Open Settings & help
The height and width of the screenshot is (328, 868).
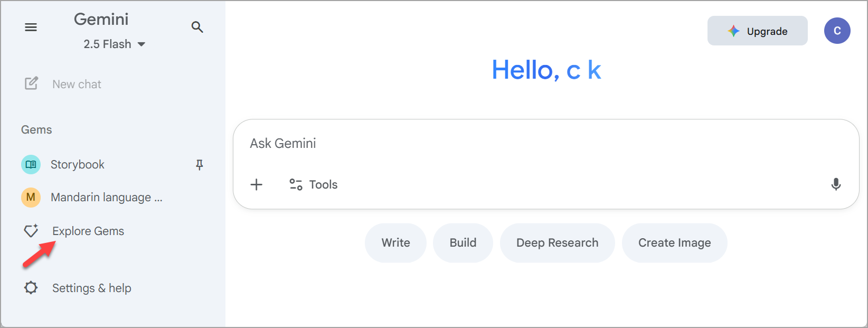[92, 288]
